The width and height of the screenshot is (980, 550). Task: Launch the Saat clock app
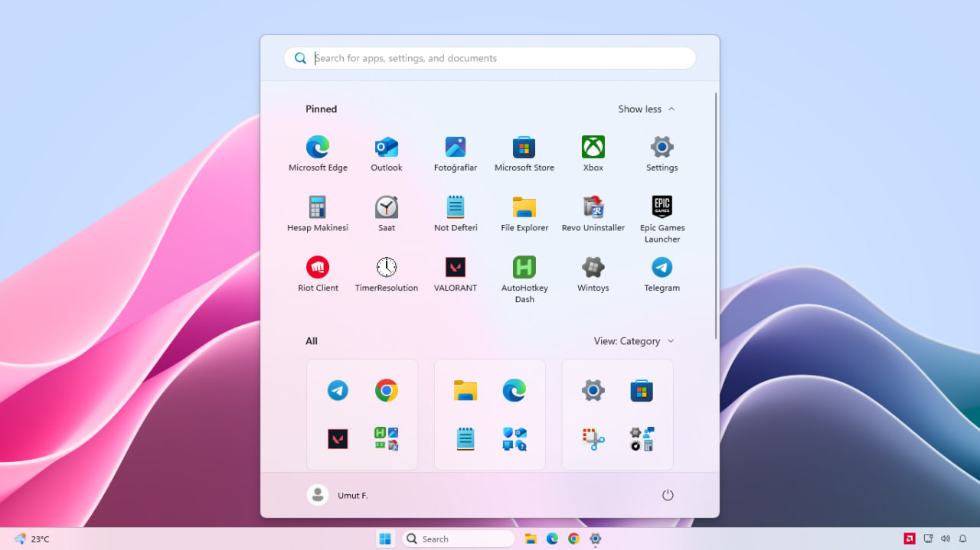coord(387,214)
